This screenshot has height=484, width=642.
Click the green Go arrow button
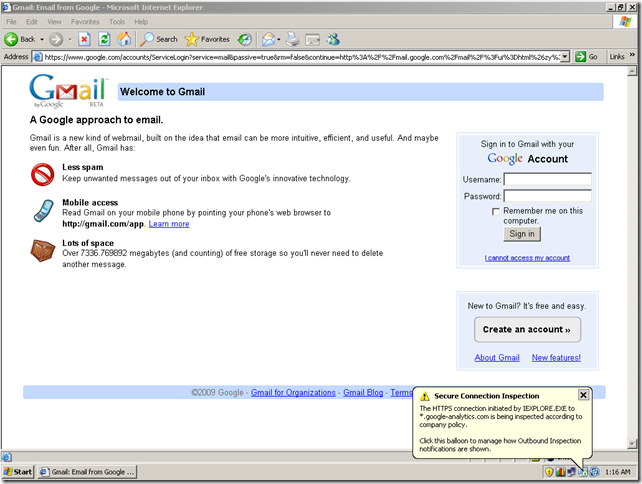580,57
